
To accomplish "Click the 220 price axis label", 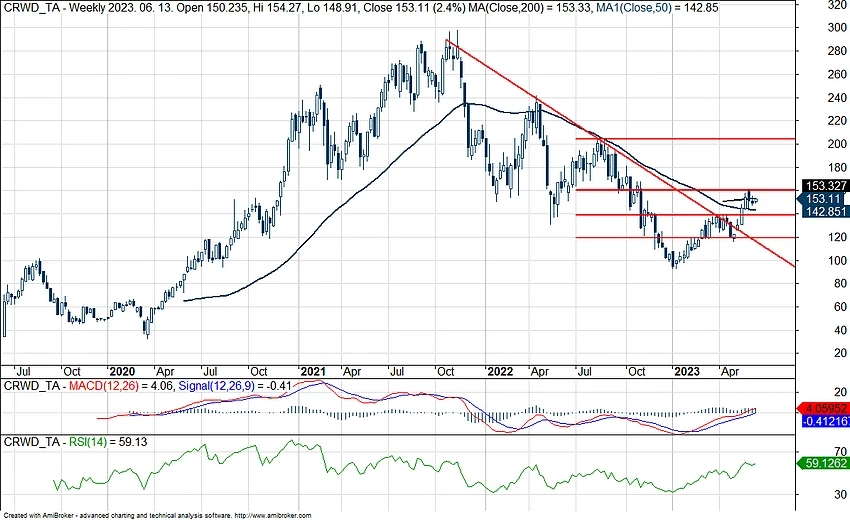I will (838, 121).
